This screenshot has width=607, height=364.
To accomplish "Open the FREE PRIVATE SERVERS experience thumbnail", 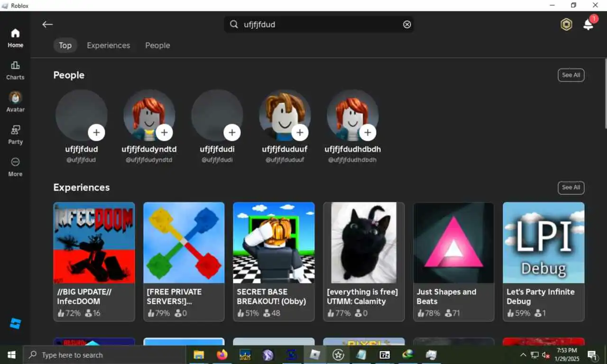I will pos(184,243).
